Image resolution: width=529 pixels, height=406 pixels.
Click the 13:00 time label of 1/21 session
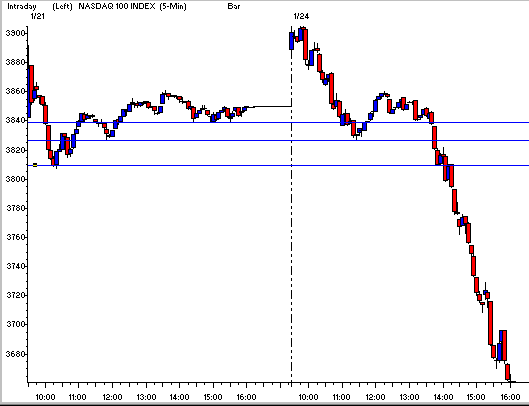pyautogui.click(x=146, y=397)
